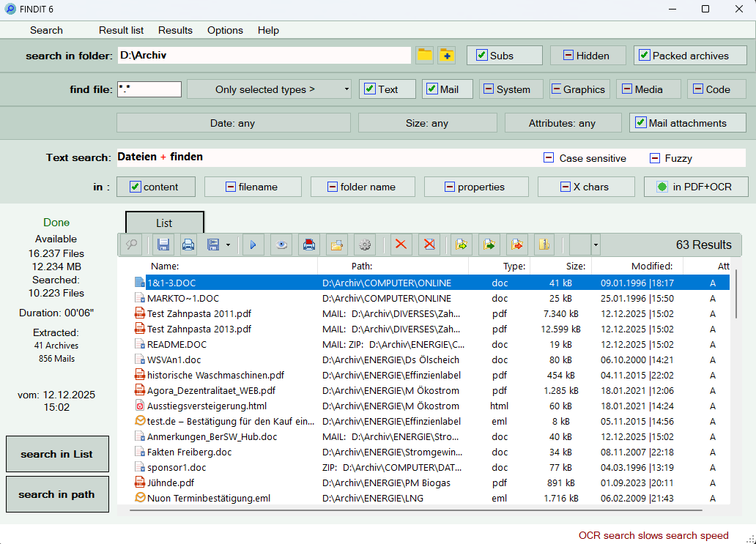The image size is (756, 544).
Task: Click the 'Date: any' button
Action: coord(232,123)
